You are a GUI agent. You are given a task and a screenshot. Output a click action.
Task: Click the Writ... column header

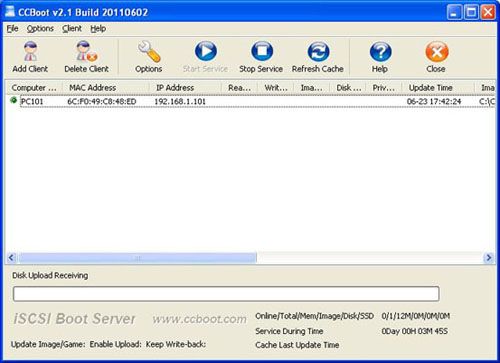[275, 88]
